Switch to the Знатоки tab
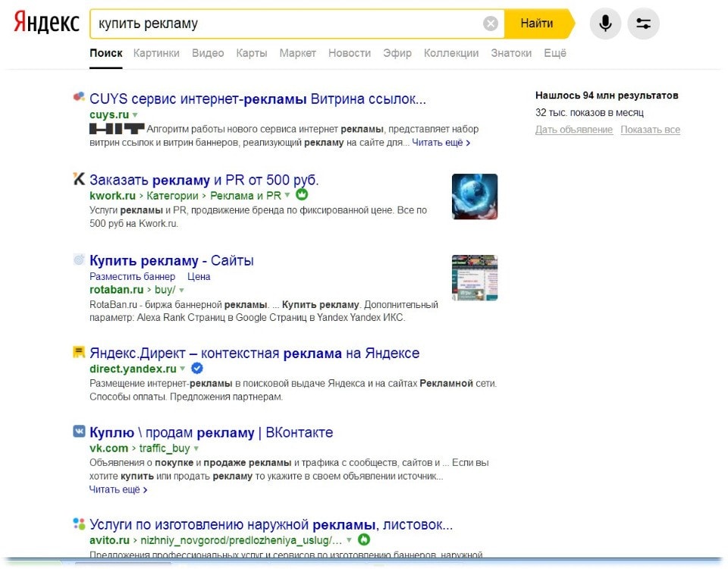The height and width of the screenshot is (569, 728). (x=511, y=53)
